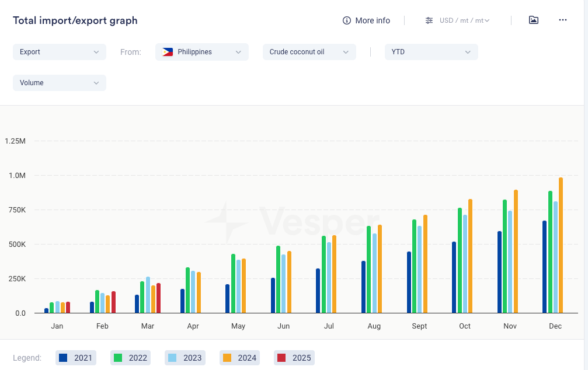Click the More info circle icon
Screen dimensions: 588x370
[347, 20]
